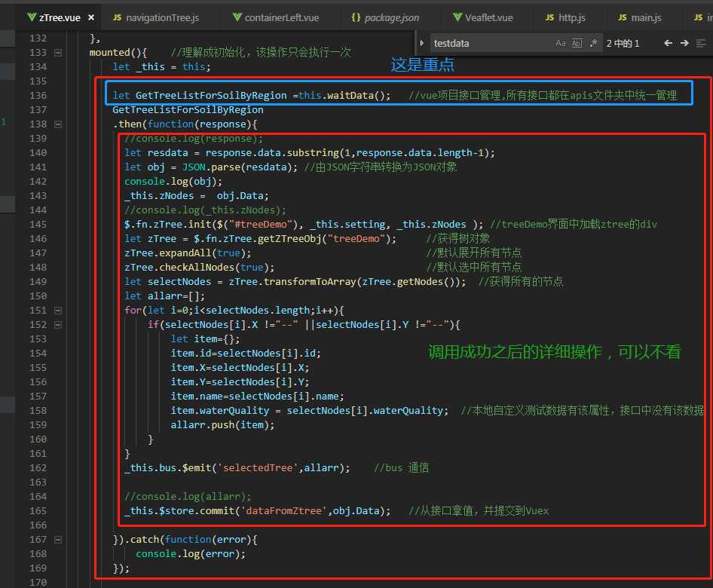Click line number 136 in gutter
The height and width of the screenshot is (588, 713).
point(38,96)
